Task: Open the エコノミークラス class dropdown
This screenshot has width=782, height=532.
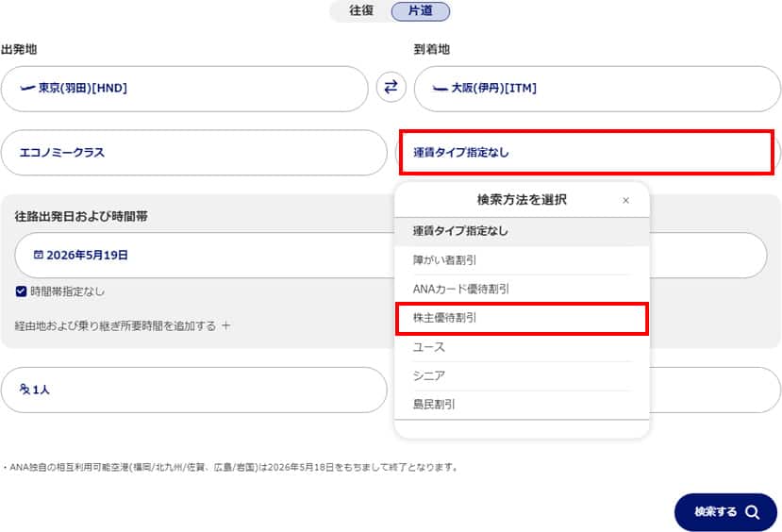Action: tap(193, 152)
